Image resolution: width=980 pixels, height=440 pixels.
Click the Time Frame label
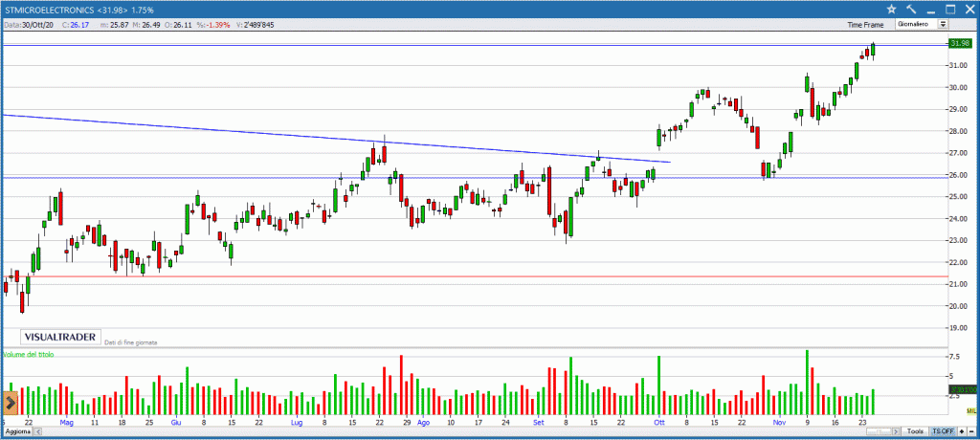coord(865,25)
